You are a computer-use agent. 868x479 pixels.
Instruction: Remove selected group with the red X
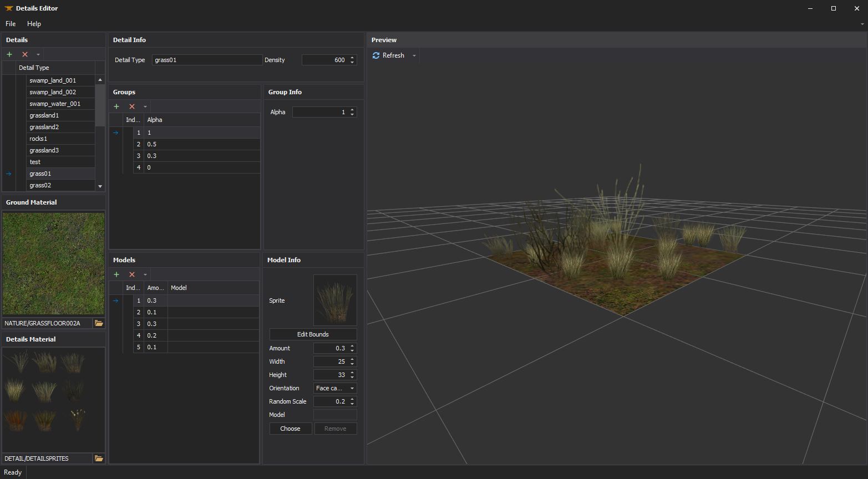(132, 106)
